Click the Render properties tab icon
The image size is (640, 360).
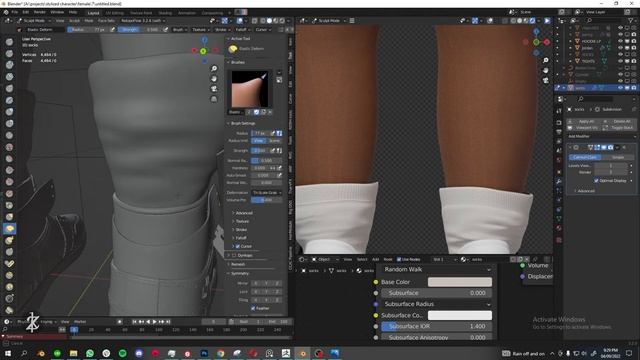tap(559, 122)
